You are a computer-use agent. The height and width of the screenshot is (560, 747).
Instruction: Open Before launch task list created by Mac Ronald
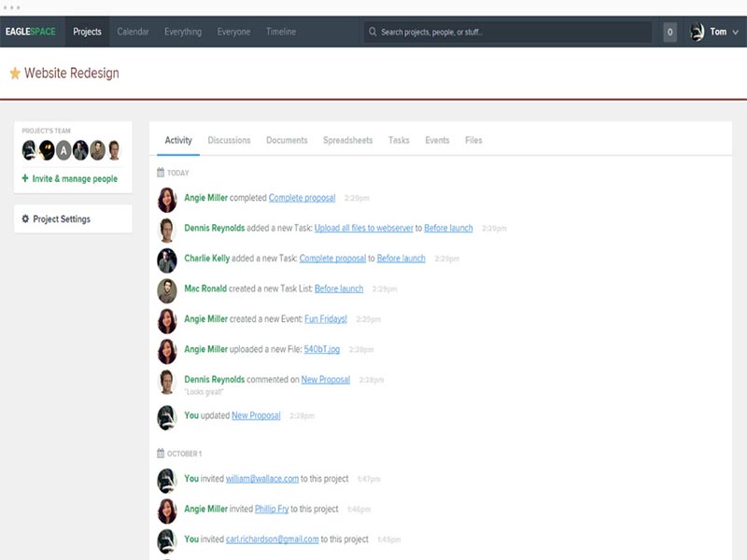click(x=339, y=288)
